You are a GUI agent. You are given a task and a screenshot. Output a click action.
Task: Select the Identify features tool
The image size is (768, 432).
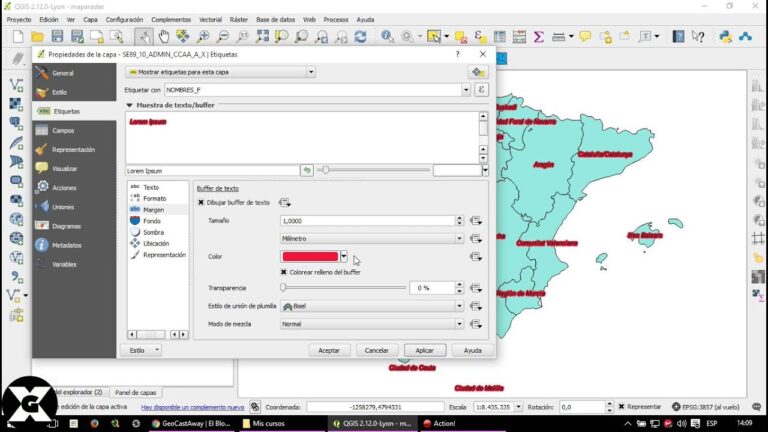[387, 36]
